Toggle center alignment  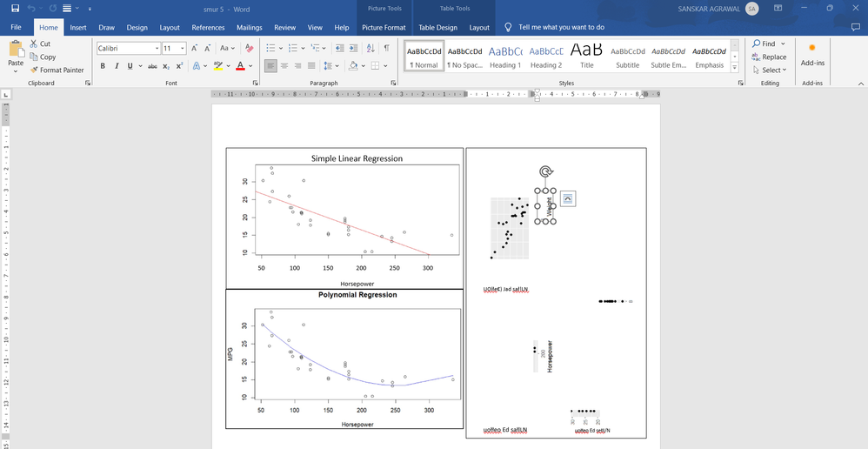tap(284, 66)
